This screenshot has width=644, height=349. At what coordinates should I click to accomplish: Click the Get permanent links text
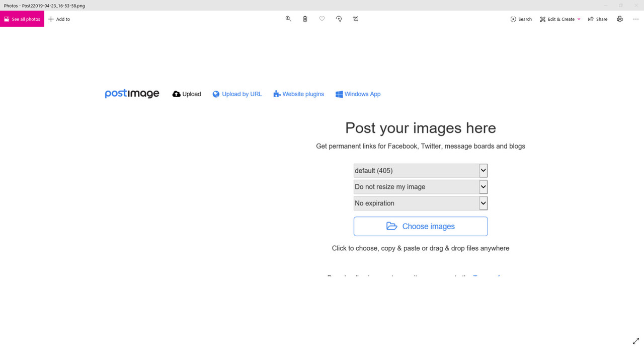tap(421, 147)
